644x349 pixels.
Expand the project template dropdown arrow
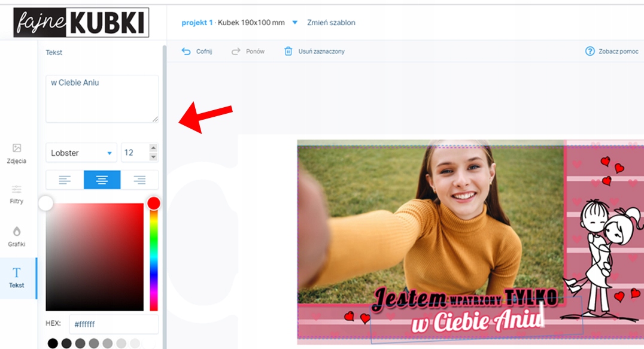pyautogui.click(x=295, y=23)
